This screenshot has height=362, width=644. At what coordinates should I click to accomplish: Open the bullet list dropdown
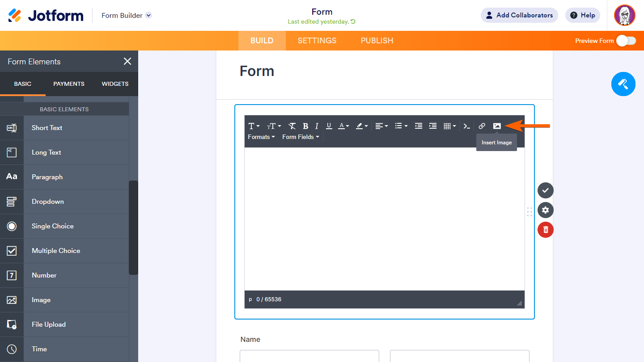[401, 126]
